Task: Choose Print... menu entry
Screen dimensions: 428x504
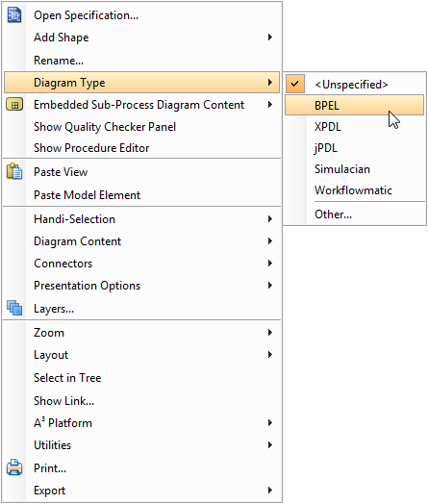Action: coord(142,467)
